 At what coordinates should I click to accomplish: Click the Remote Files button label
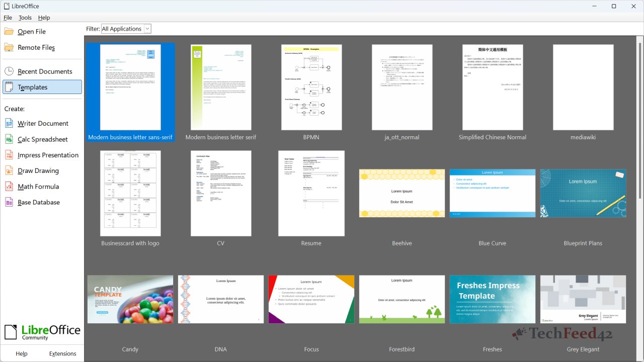[36, 47]
